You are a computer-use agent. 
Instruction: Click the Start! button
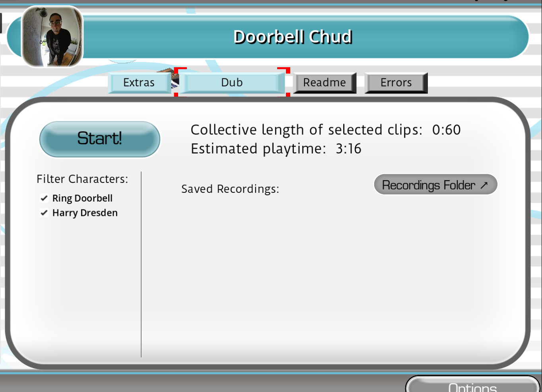pyautogui.click(x=100, y=139)
